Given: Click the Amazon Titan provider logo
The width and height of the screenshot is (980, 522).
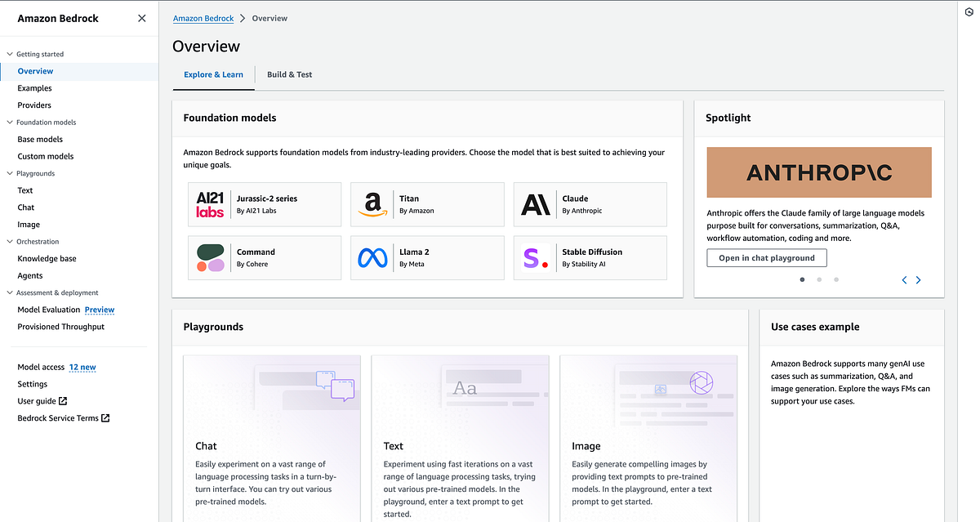Looking at the screenshot, I should click(x=373, y=204).
